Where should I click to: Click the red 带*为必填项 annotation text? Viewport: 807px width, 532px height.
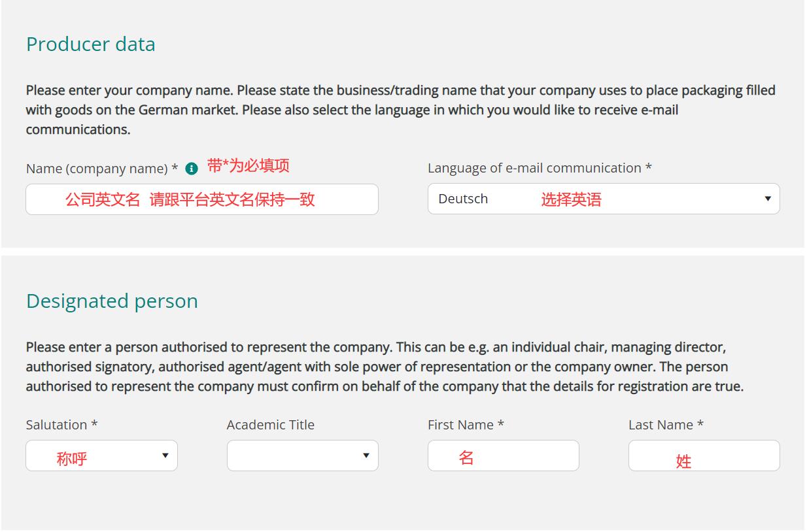pyautogui.click(x=249, y=166)
